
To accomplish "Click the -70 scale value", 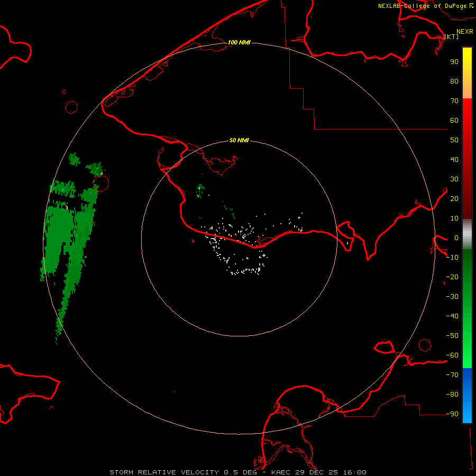I will pyautogui.click(x=452, y=374).
